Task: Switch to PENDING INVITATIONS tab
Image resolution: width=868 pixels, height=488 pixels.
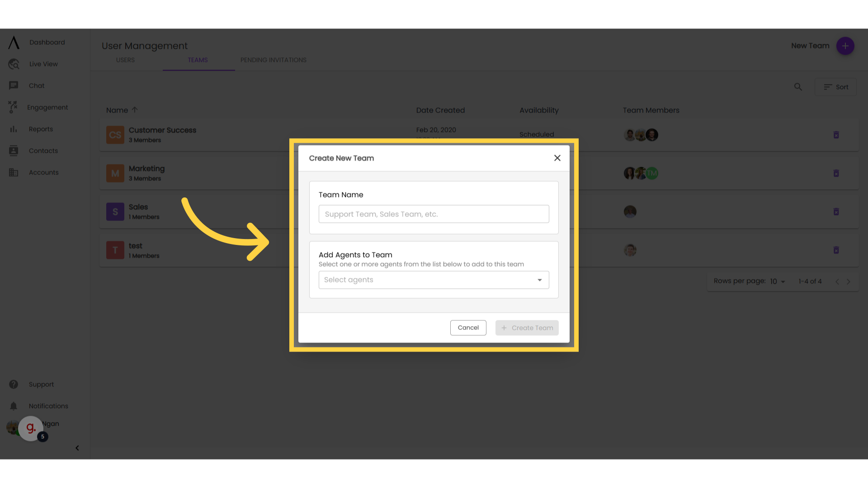Action: [273, 60]
